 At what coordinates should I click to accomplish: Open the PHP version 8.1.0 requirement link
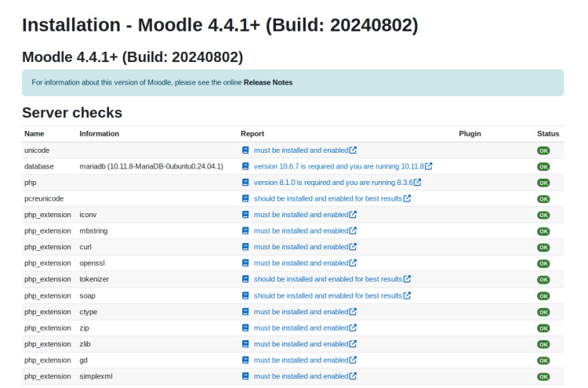coord(332,183)
